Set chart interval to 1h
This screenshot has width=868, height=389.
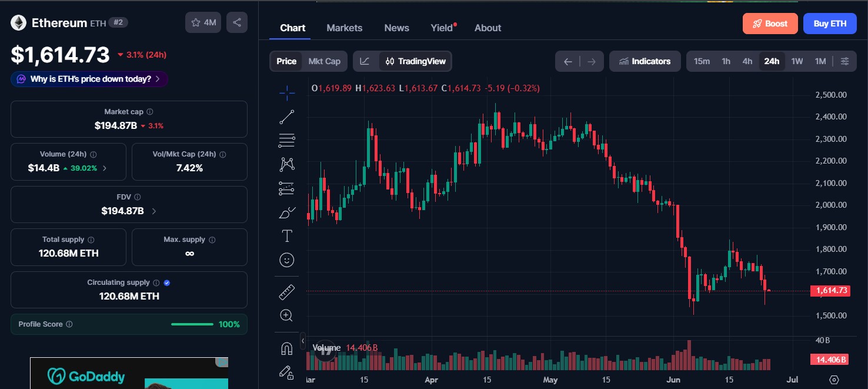pyautogui.click(x=726, y=61)
